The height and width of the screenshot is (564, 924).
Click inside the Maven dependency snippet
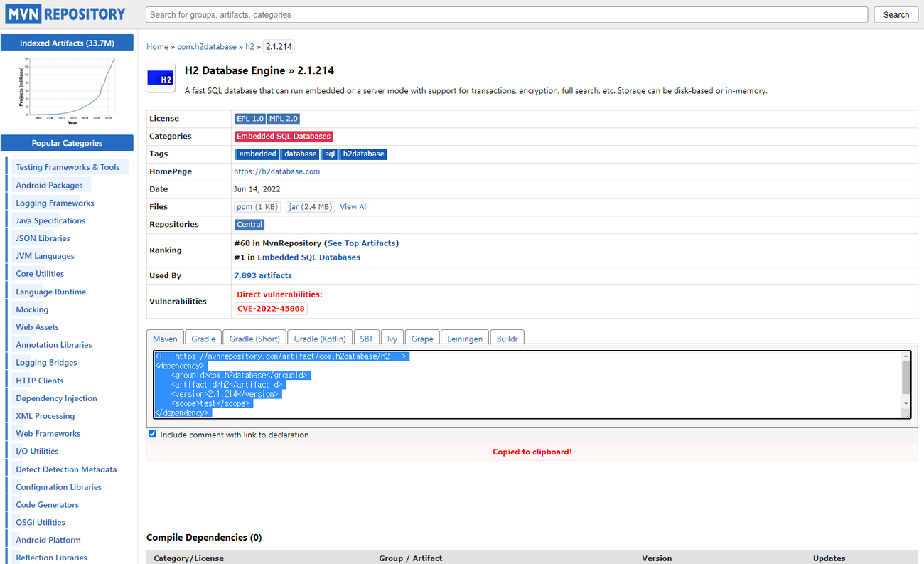click(x=526, y=385)
